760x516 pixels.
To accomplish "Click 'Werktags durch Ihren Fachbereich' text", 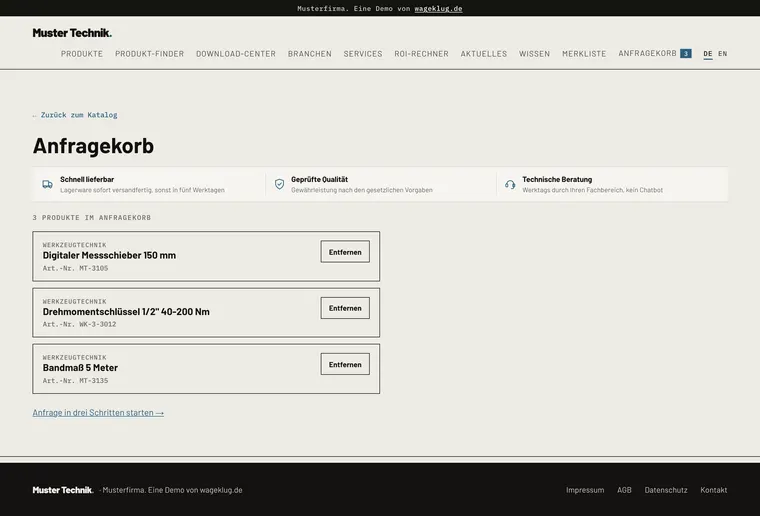I will pyautogui.click(x=592, y=190).
